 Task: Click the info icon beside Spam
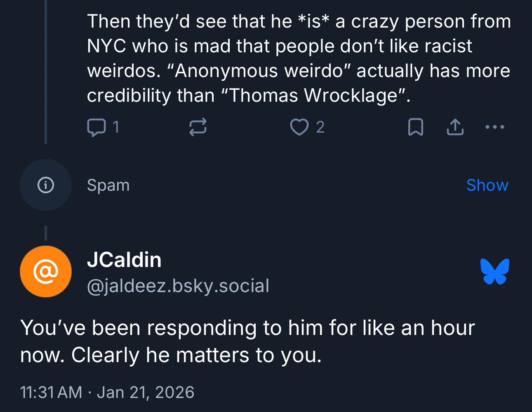pyautogui.click(x=46, y=185)
